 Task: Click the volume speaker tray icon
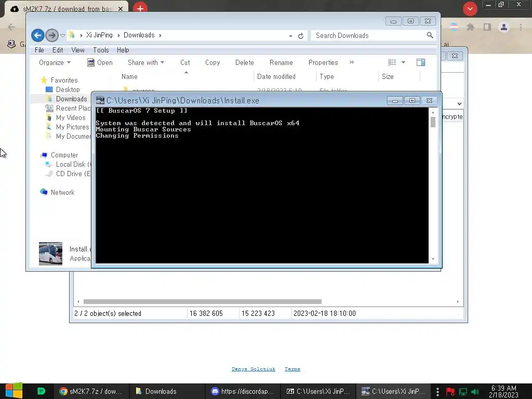pyautogui.click(x=475, y=392)
